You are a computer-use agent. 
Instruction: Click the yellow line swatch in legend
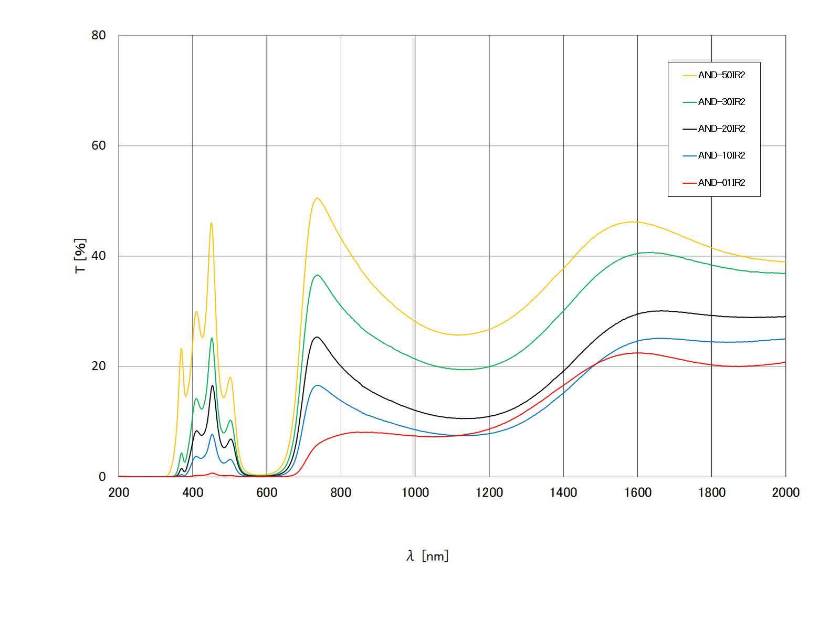coord(689,76)
